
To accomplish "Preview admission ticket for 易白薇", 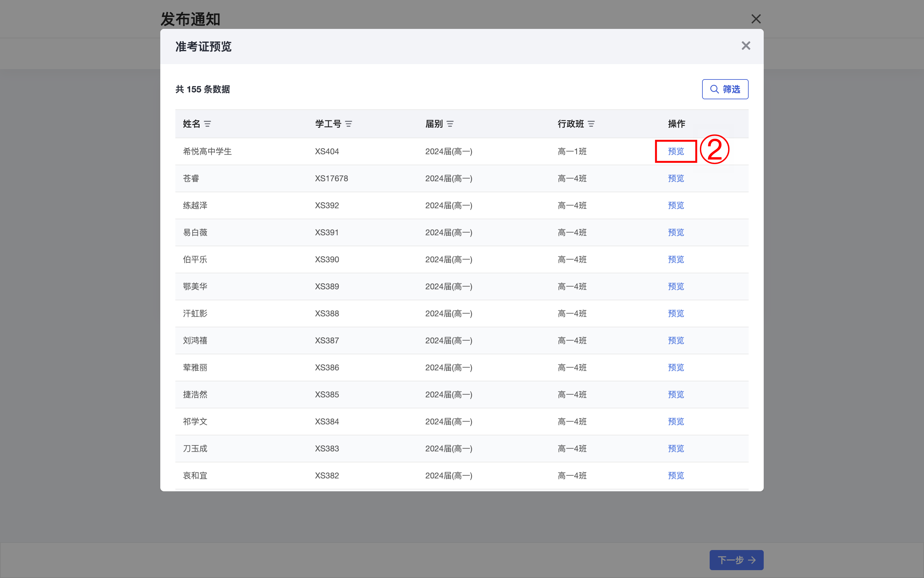I will [676, 232].
